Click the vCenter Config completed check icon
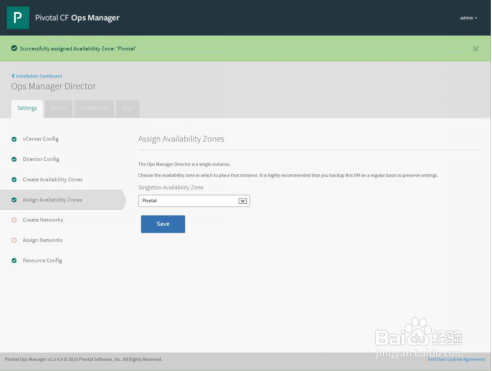 pos(14,139)
